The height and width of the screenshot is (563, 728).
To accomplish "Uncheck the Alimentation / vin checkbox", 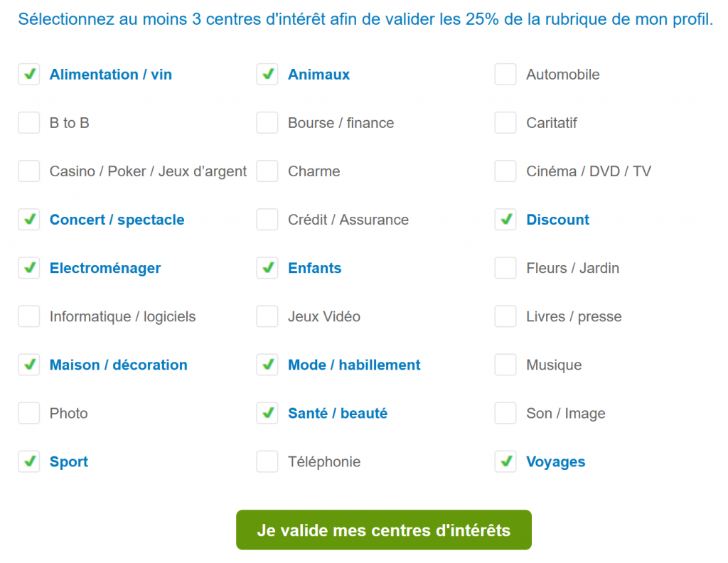I will [x=29, y=75].
